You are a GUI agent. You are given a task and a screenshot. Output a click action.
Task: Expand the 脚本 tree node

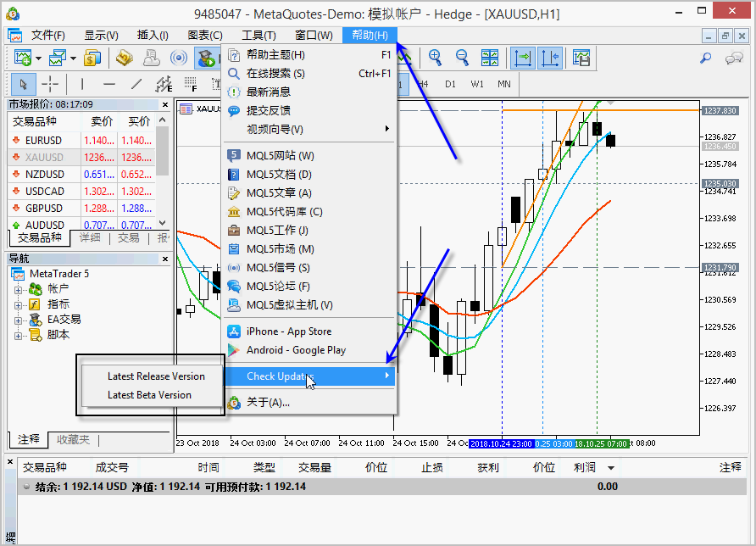tap(18, 337)
